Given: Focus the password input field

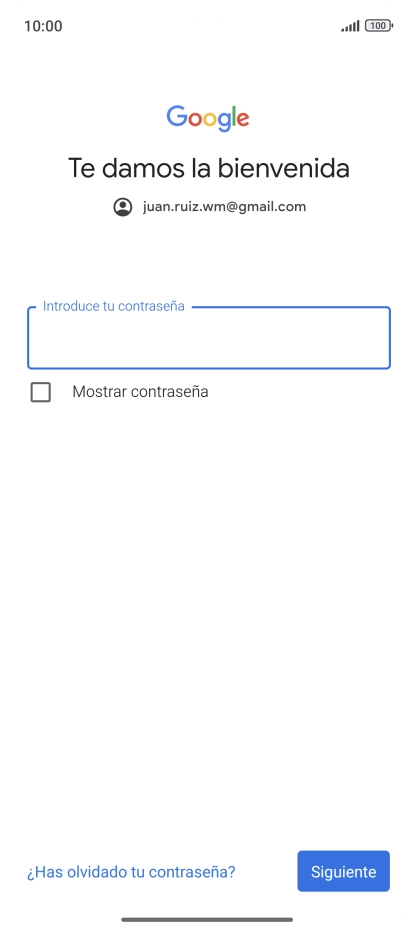Looking at the screenshot, I should 209,338.
